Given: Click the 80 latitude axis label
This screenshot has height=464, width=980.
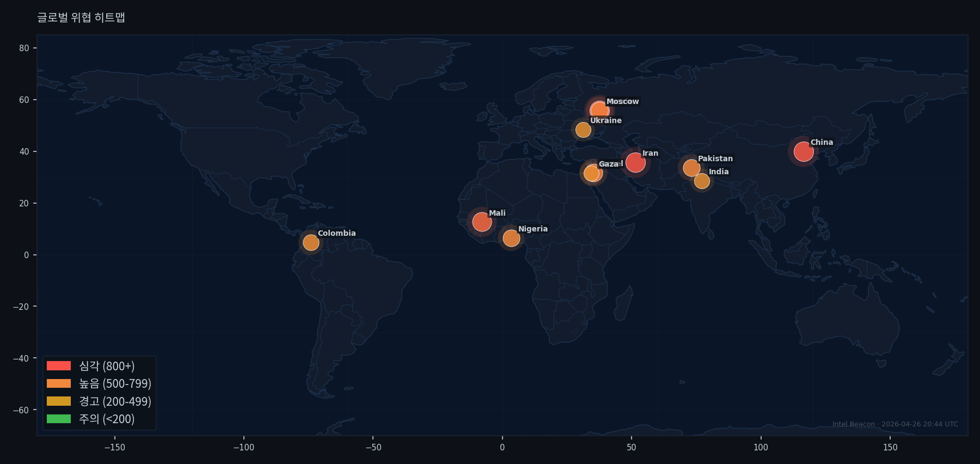Looking at the screenshot, I should tap(24, 48).
